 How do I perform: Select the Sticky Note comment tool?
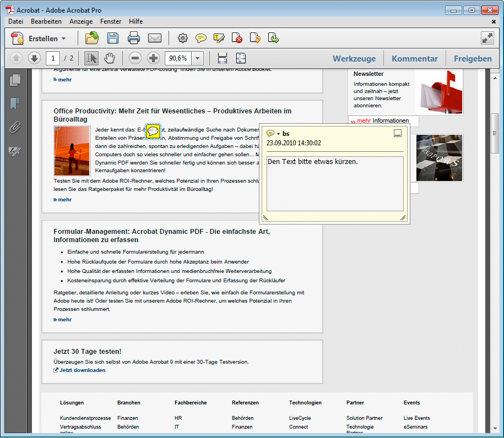[200, 38]
